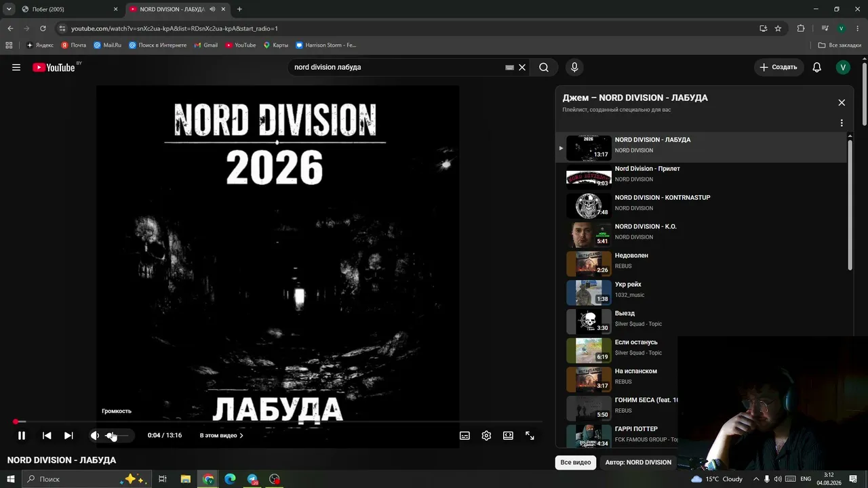The height and width of the screenshot is (488, 868).
Task: Open Telegram from the taskbar
Action: [x=252, y=479]
